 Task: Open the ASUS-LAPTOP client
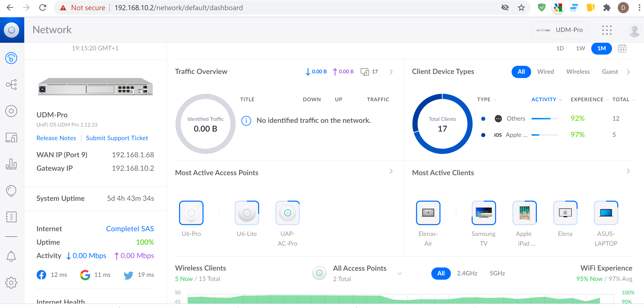pyautogui.click(x=606, y=213)
